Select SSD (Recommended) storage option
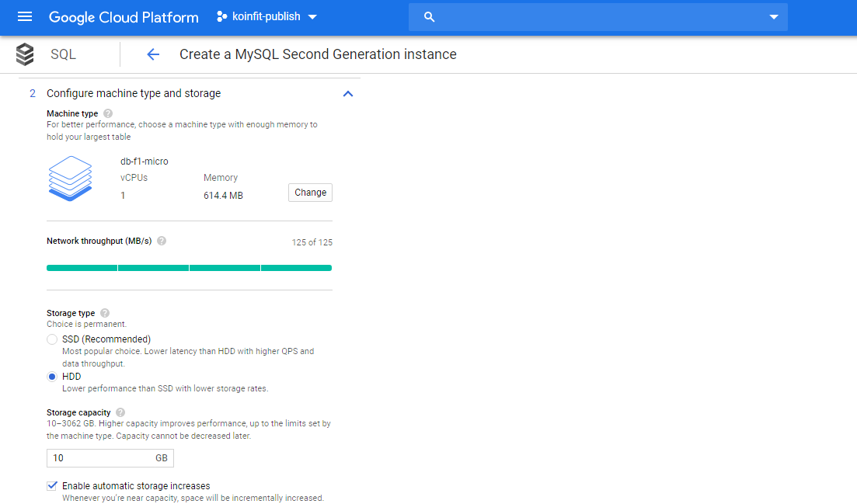Viewport: 857px width, 504px height. point(52,339)
